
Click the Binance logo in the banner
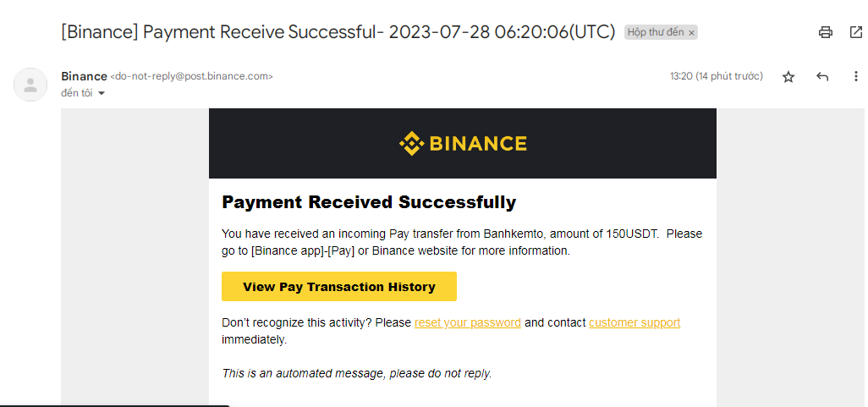click(x=463, y=144)
